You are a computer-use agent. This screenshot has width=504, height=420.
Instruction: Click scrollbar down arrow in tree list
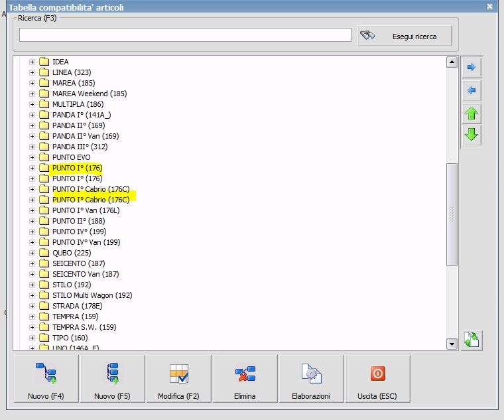(452, 344)
